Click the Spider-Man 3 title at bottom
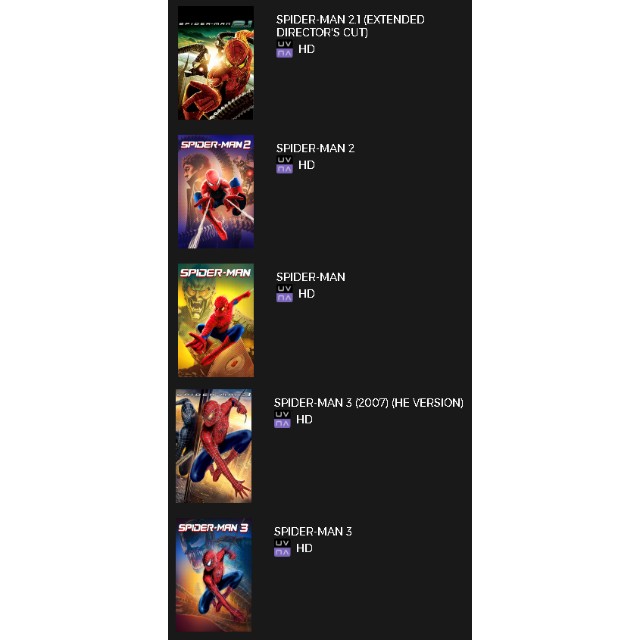 pos(313,531)
